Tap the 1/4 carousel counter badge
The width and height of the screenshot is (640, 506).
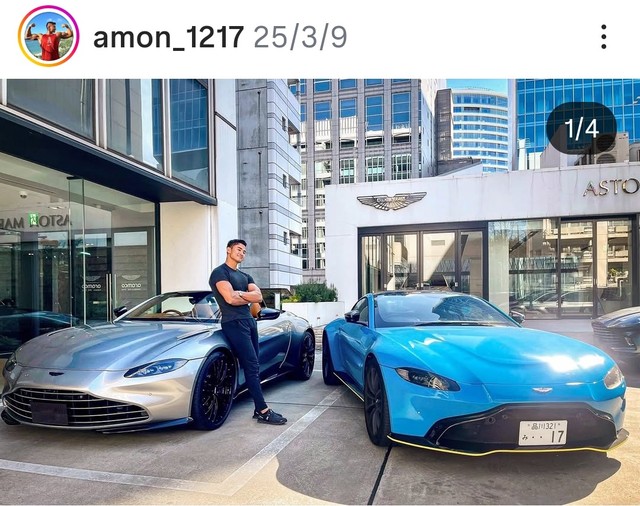(x=581, y=128)
